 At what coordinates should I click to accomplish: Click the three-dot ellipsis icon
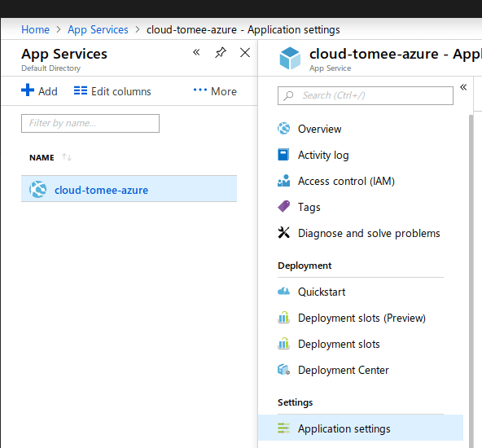click(200, 90)
